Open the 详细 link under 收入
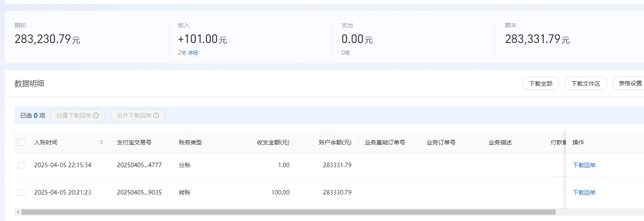Image resolution: width=644 pixels, height=221 pixels. (x=193, y=53)
